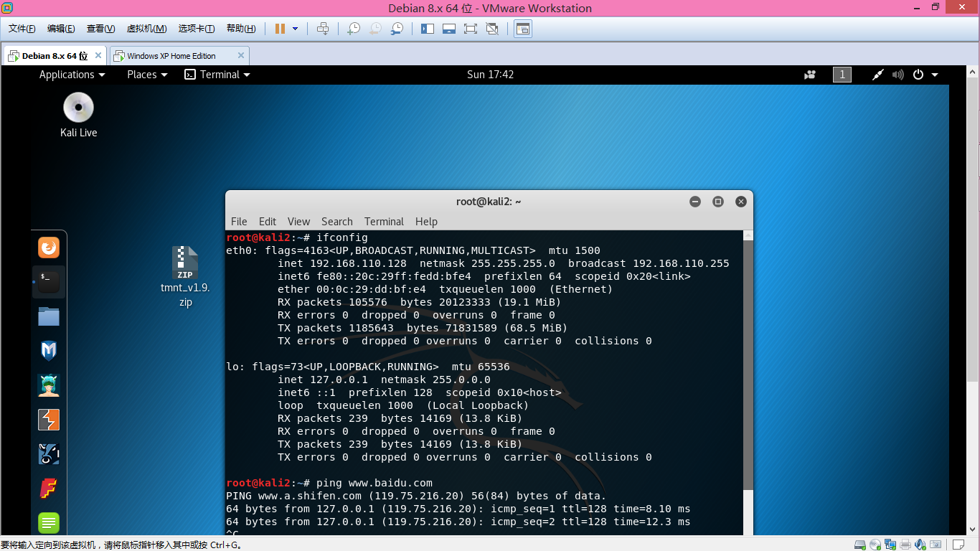Click the printer status icon
This screenshot has height=551, width=980.
(x=905, y=545)
